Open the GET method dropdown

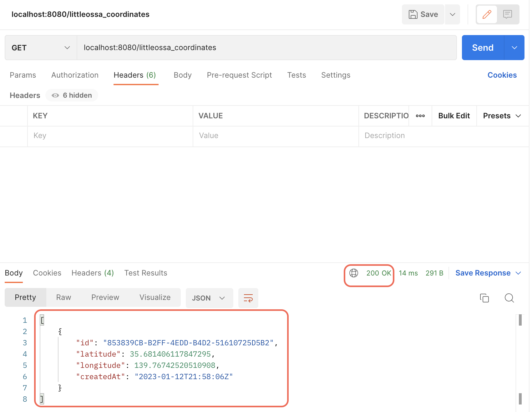click(x=41, y=48)
